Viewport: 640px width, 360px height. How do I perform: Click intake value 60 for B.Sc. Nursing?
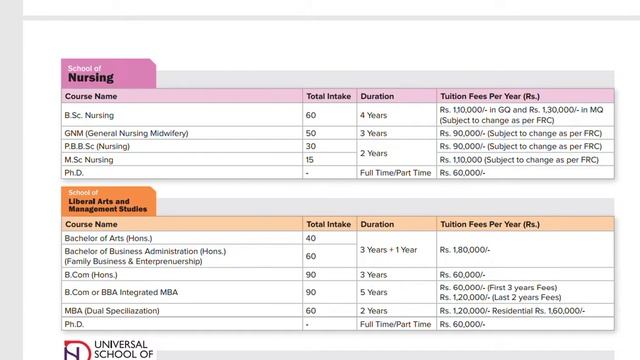pyautogui.click(x=311, y=116)
